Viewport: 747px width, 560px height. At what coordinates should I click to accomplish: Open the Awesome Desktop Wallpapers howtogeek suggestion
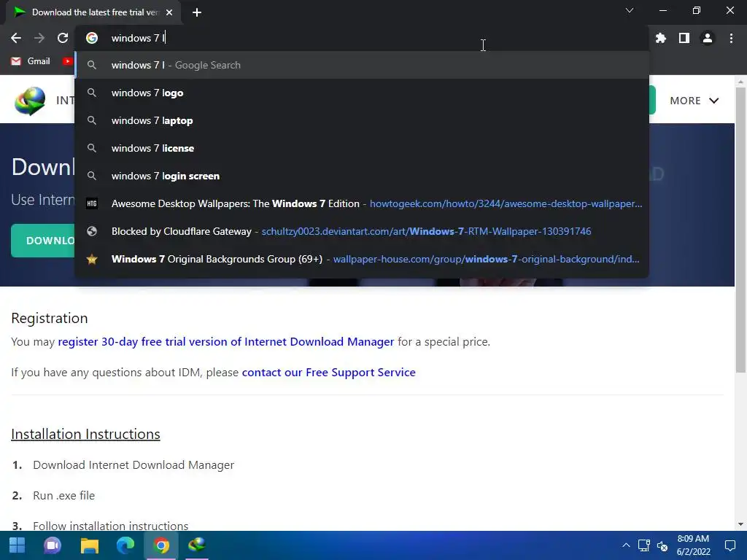pos(362,203)
